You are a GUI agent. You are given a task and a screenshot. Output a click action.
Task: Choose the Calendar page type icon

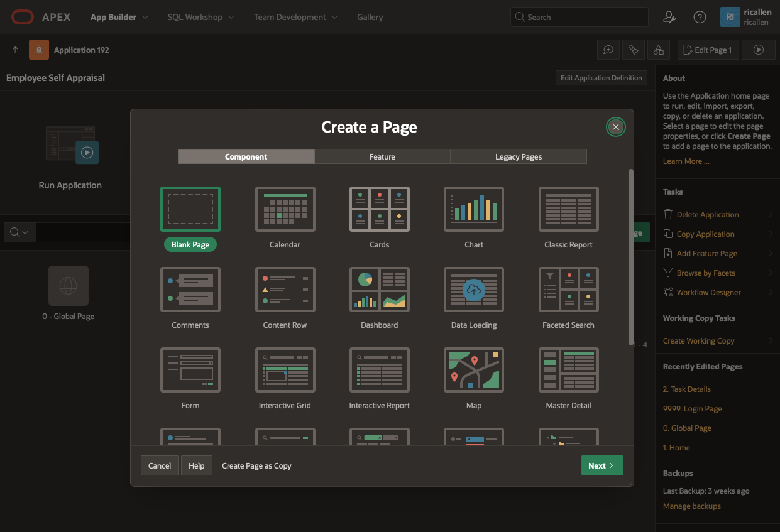(285, 209)
